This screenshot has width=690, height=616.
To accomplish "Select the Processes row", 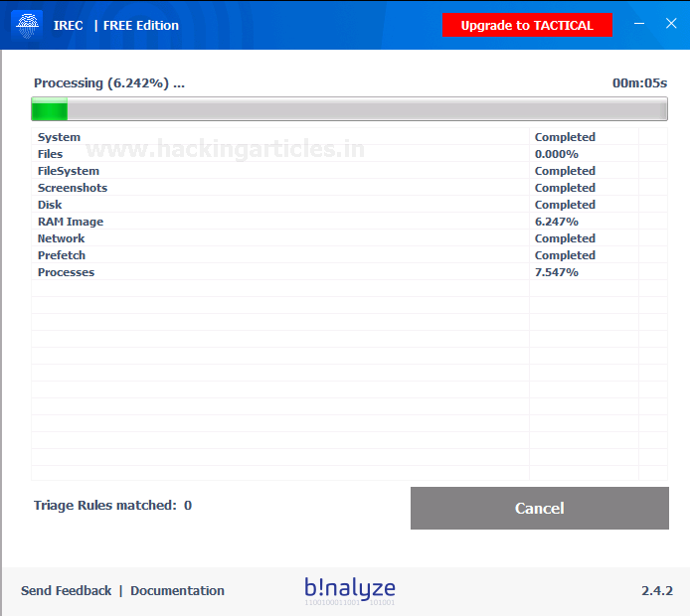I will (x=349, y=272).
